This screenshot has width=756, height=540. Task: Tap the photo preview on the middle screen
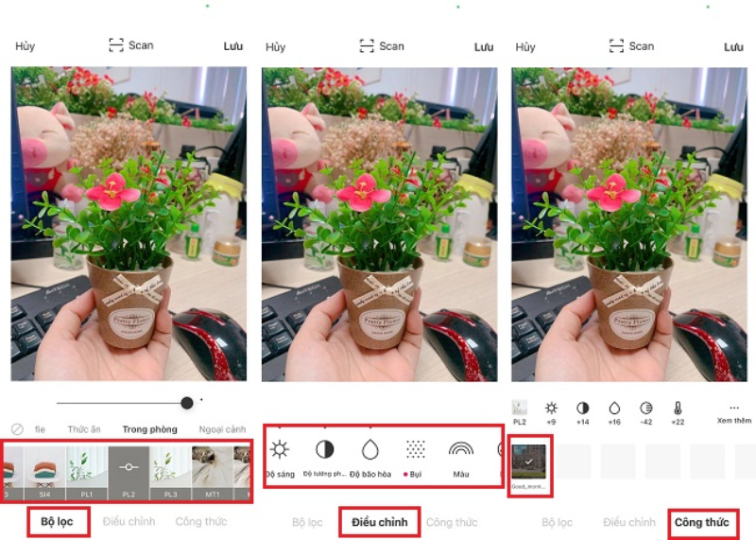point(380,224)
